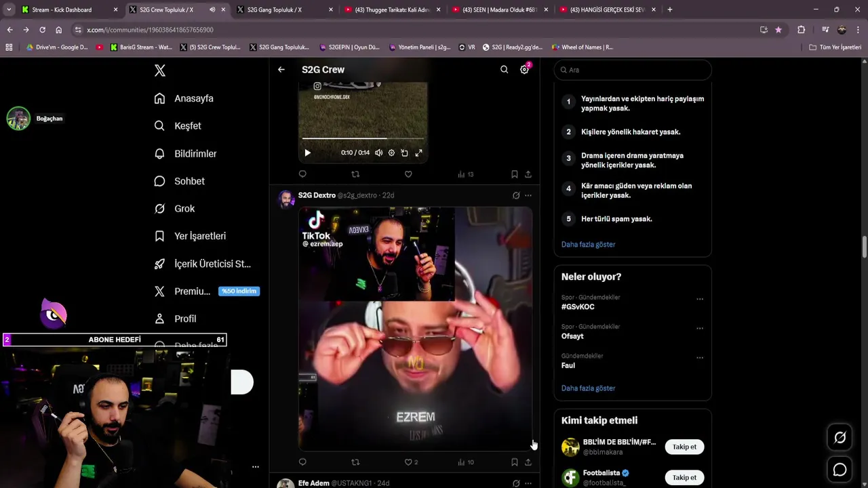Click the Ara search field
This screenshot has width=868, height=488.
point(633,70)
